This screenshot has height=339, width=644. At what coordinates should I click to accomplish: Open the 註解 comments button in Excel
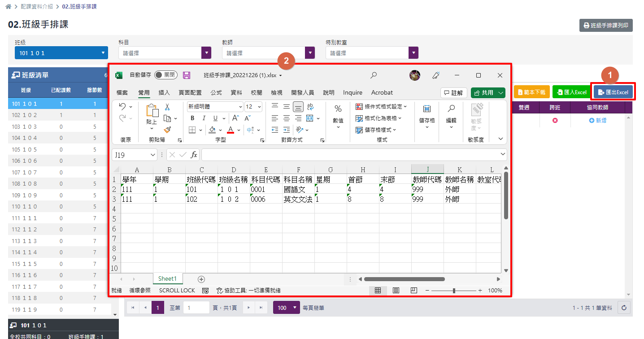click(453, 93)
